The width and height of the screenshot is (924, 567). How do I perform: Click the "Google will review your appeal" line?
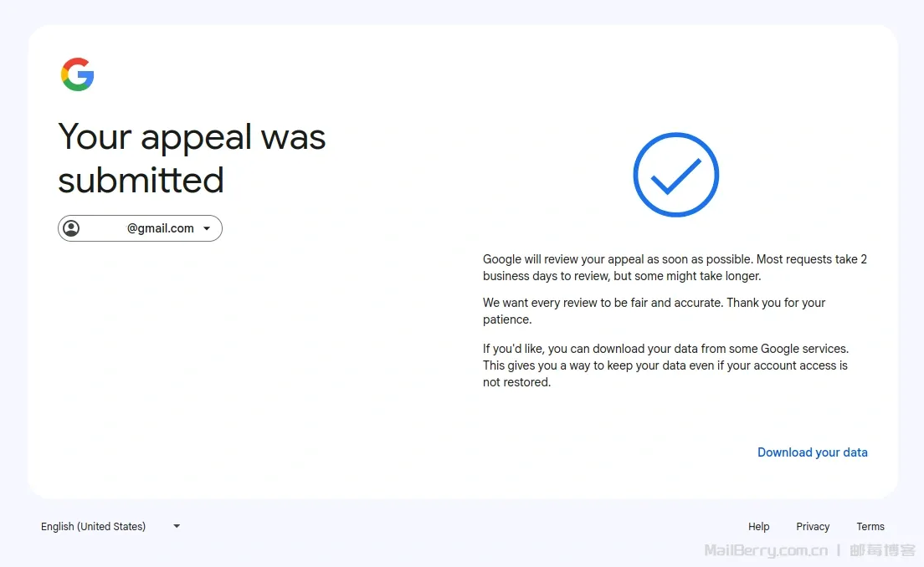(675, 259)
